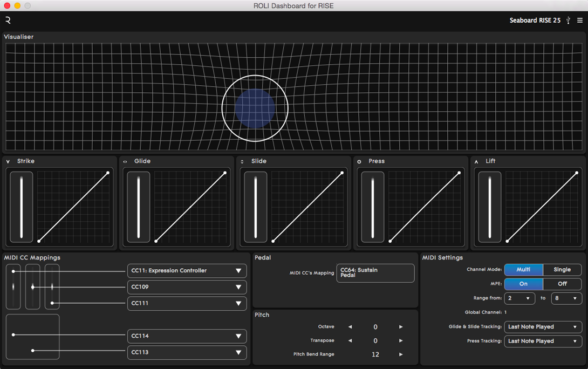Screen dimensions: 588x369
Task: Decrease Transpose with left arrow
Action: click(350, 341)
